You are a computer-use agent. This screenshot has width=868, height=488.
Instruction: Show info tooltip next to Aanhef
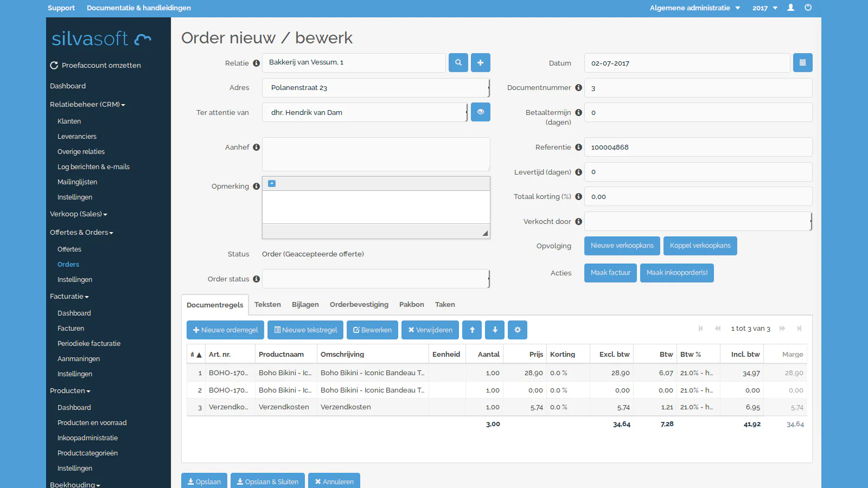[257, 147]
